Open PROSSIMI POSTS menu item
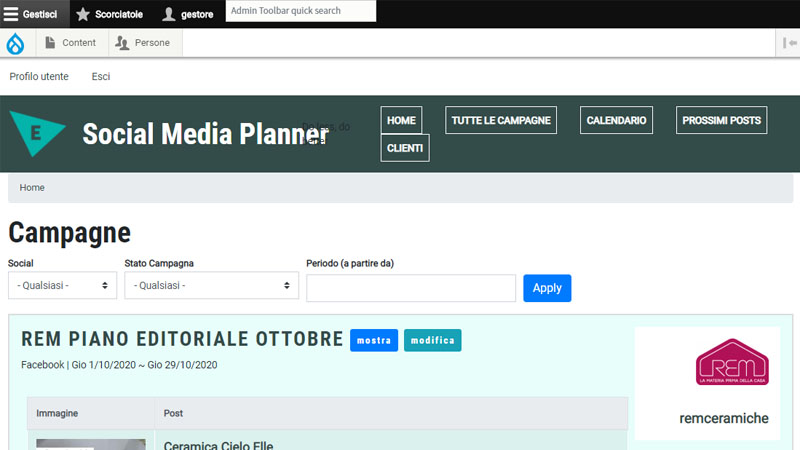Image resolution: width=800 pixels, height=450 pixels. pyautogui.click(x=721, y=120)
